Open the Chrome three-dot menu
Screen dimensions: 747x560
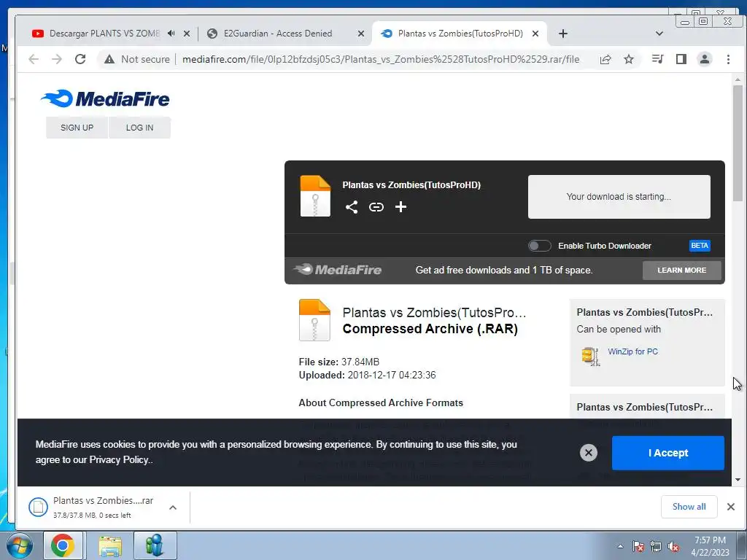click(x=728, y=59)
